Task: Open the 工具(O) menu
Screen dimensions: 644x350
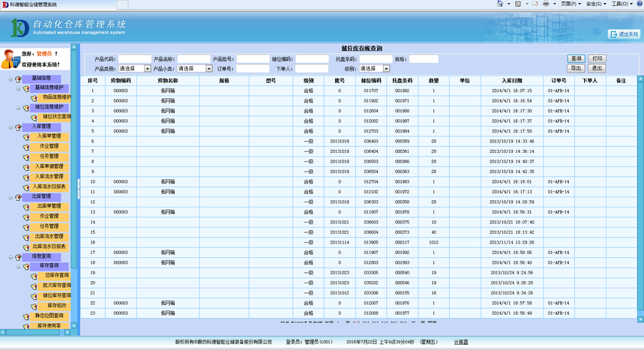Action: [622, 4]
